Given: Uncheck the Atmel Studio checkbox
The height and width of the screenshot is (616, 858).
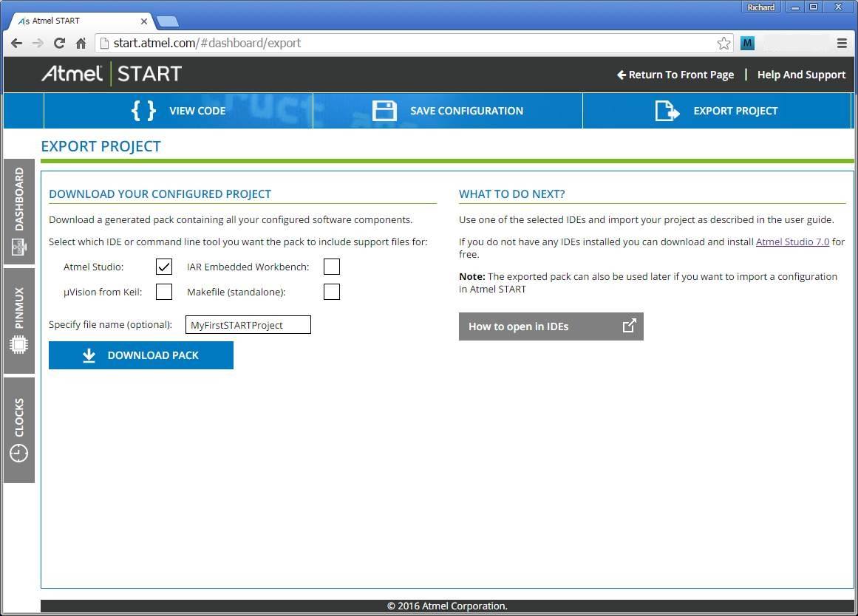Looking at the screenshot, I should 164,267.
